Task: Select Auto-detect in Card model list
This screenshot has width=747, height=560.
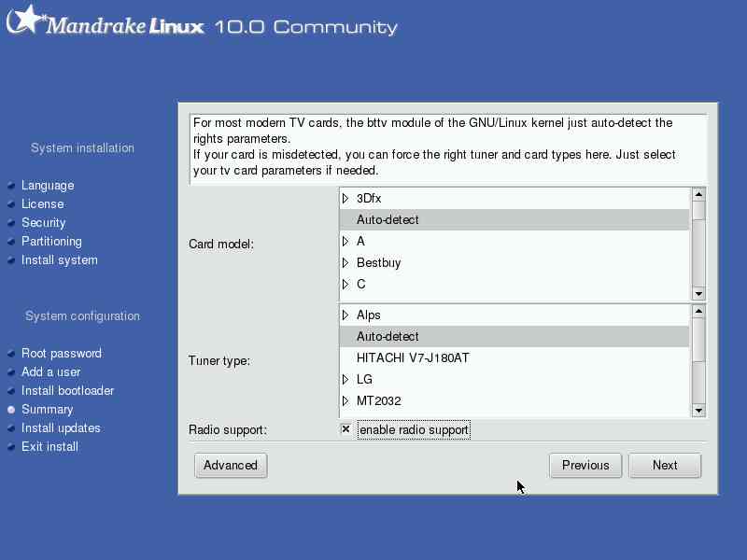Action: click(514, 220)
